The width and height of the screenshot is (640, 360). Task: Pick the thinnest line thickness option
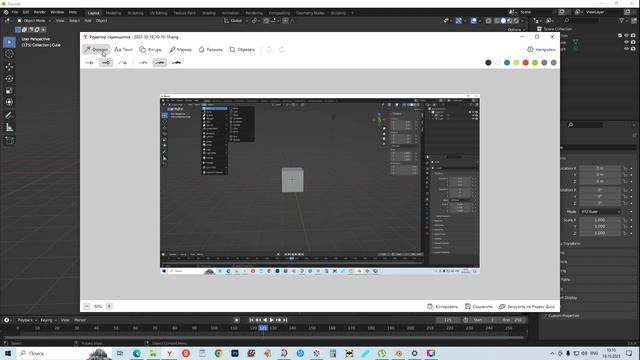(x=143, y=62)
